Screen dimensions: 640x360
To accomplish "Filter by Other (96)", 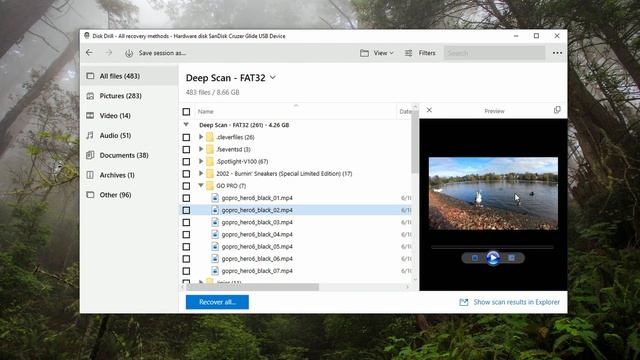I will coord(129,195).
